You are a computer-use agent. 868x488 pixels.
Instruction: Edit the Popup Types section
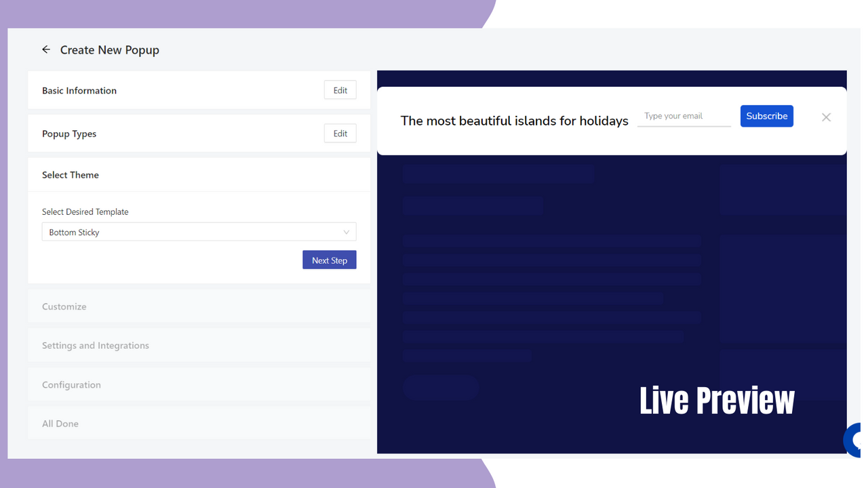[340, 133]
